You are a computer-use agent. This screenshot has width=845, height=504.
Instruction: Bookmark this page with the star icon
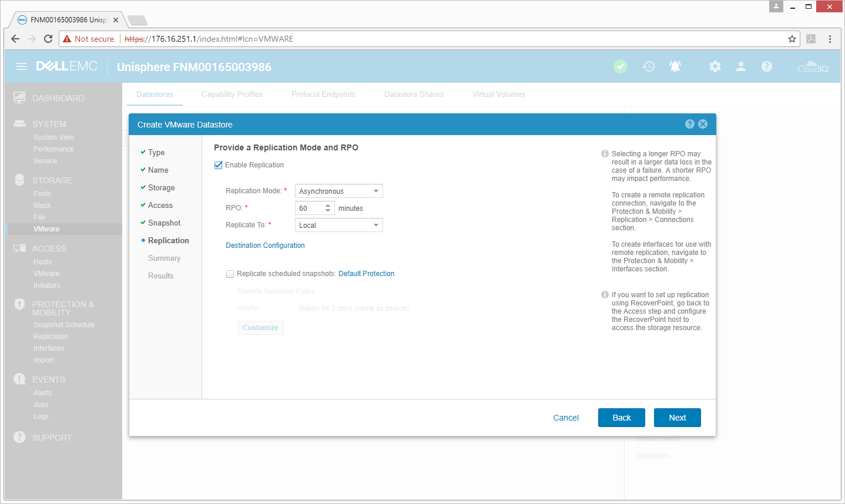pyautogui.click(x=792, y=39)
